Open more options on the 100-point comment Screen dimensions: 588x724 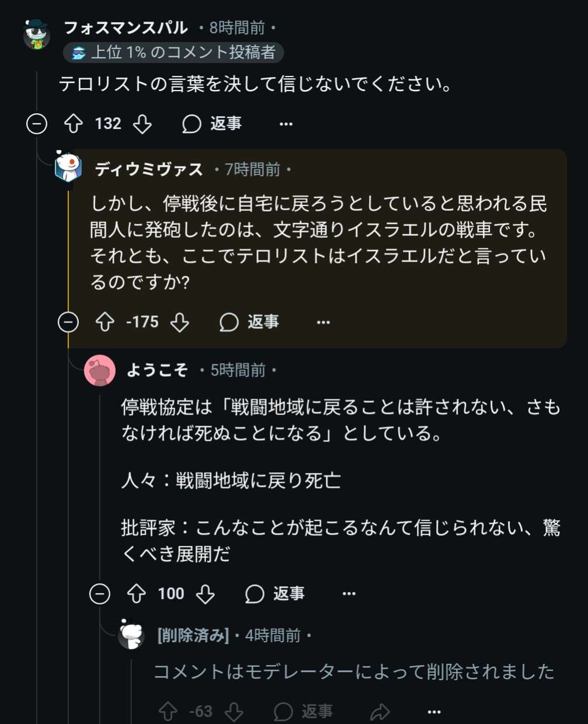(x=349, y=594)
